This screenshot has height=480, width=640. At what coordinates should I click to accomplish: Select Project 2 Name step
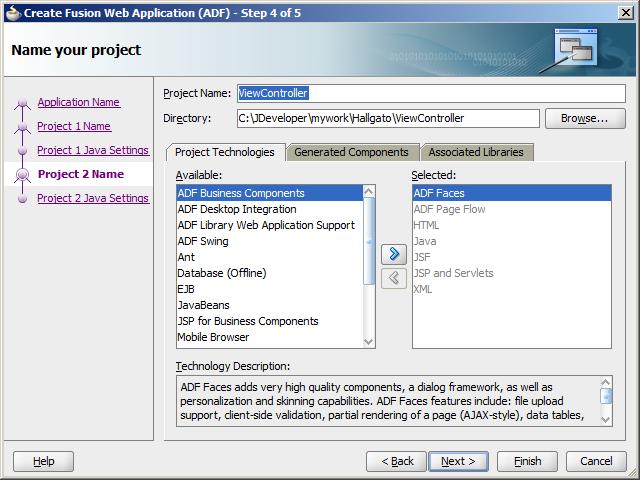click(81, 174)
